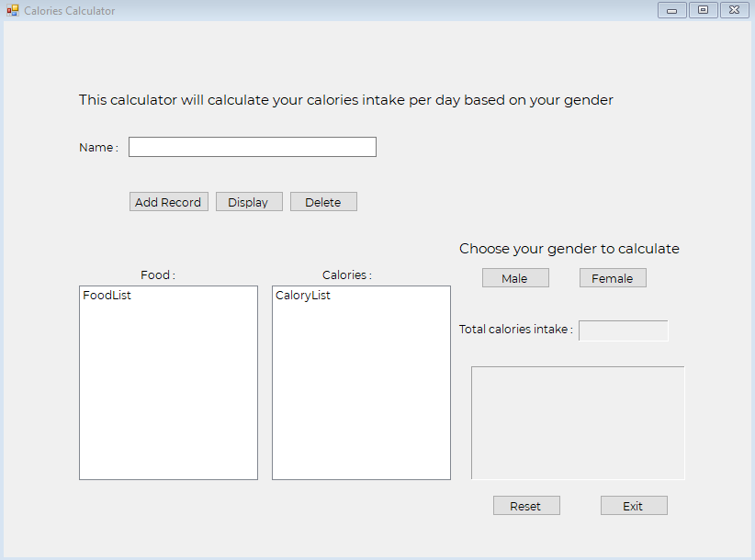Click the Name text input field
Viewport: 755px width, 560px height.
(253, 147)
